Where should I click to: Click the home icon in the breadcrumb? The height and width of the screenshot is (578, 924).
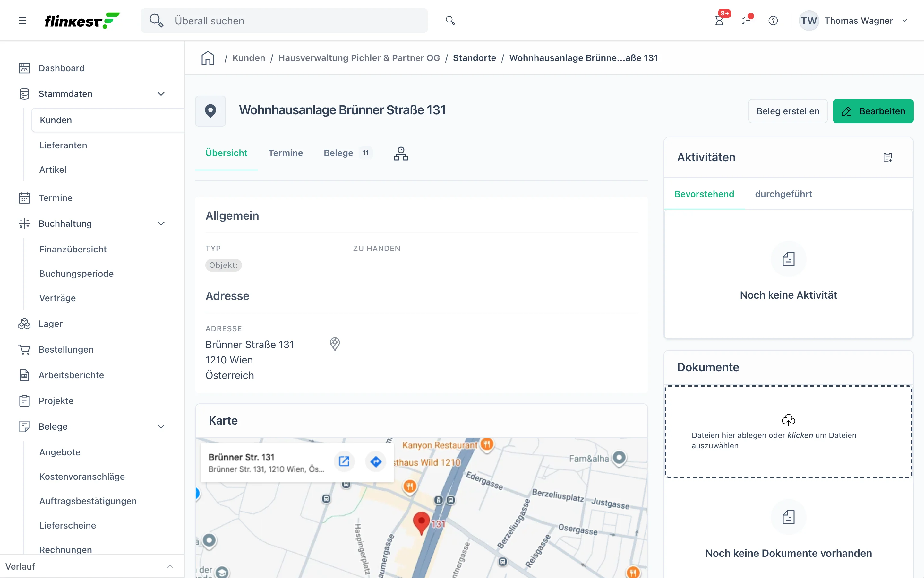click(x=208, y=58)
